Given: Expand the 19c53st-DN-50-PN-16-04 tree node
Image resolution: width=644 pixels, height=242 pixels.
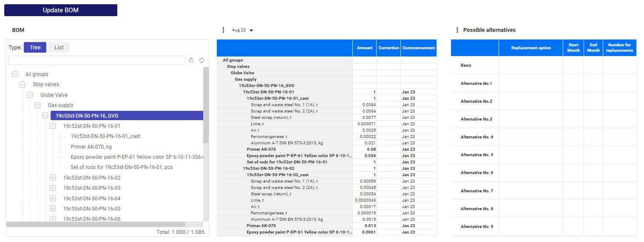Looking at the screenshot, I should (x=53, y=199).
